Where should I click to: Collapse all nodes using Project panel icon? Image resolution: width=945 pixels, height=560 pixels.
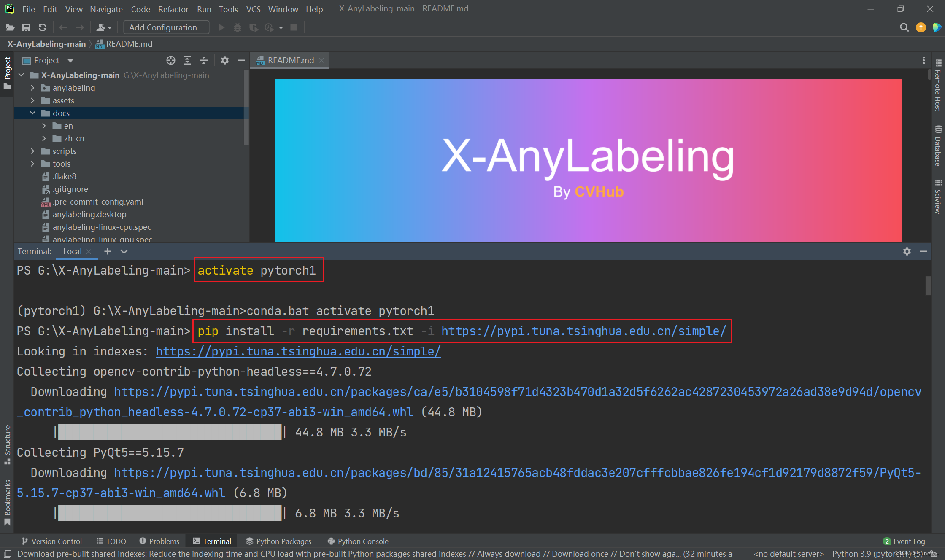[x=204, y=60]
